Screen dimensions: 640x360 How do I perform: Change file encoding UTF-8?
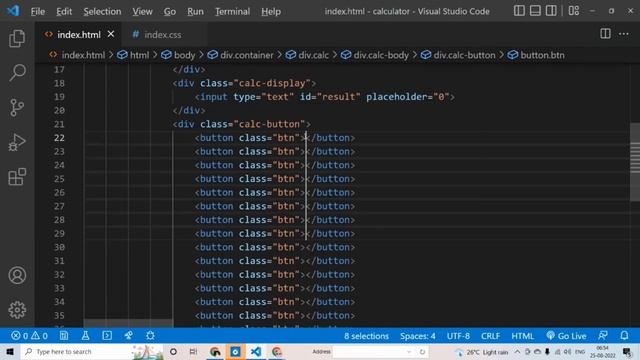[458, 336]
